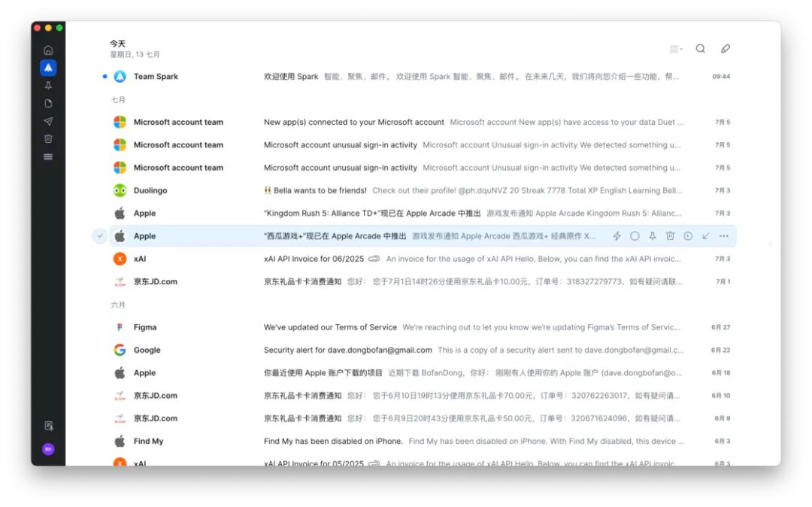Open the 京东JD.com email dated 7月 1
The width and height of the screenshot is (812, 507).
pyautogui.click(x=423, y=282)
